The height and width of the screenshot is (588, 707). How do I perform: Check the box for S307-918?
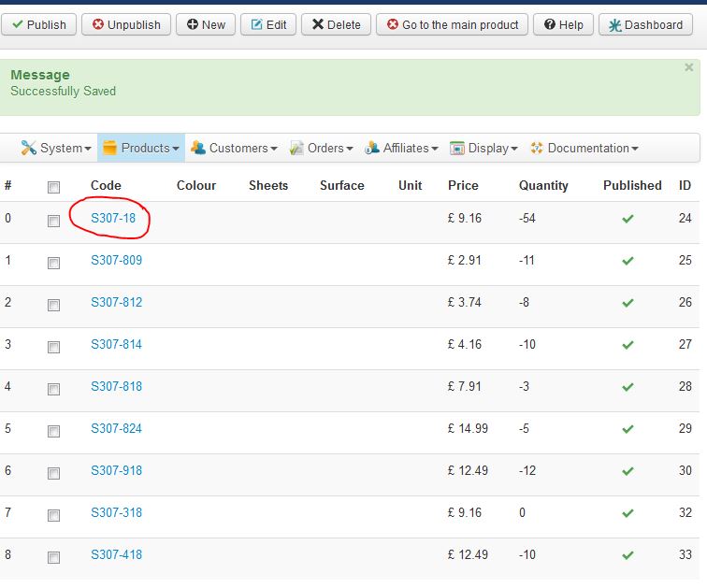[x=53, y=473]
